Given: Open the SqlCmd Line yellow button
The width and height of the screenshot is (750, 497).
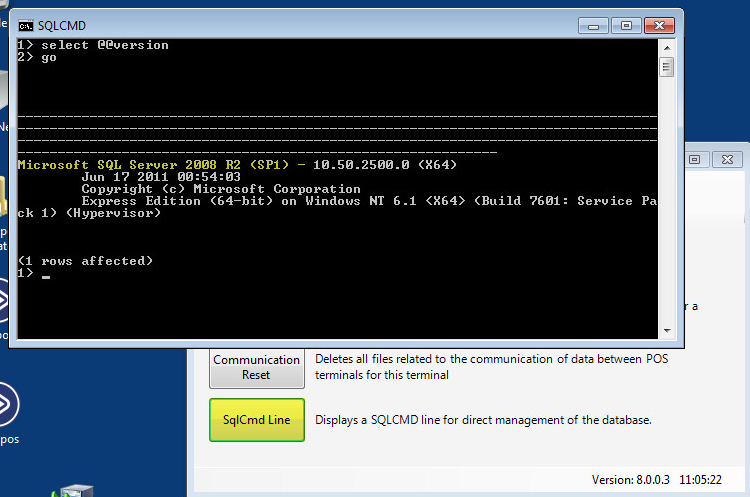Looking at the screenshot, I should tap(257, 420).
